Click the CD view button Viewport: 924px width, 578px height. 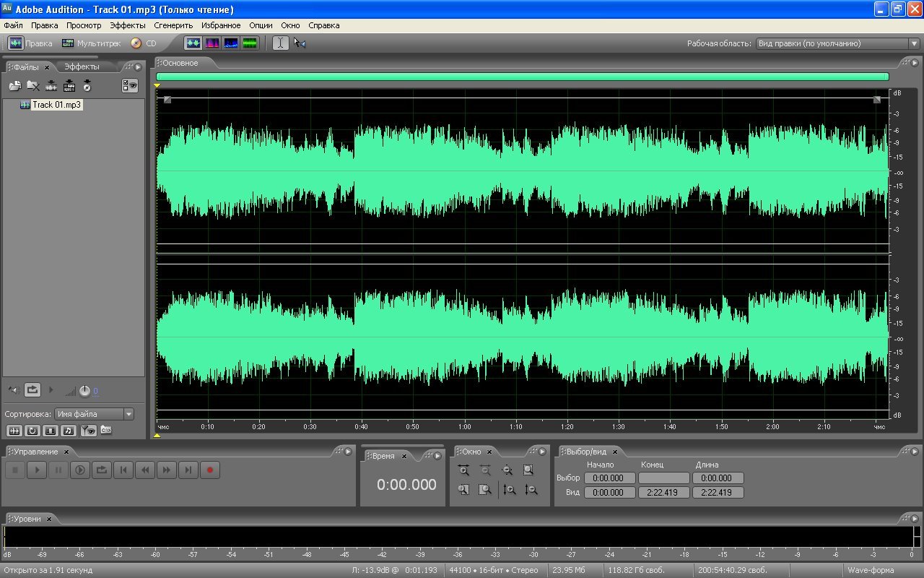[x=144, y=43]
